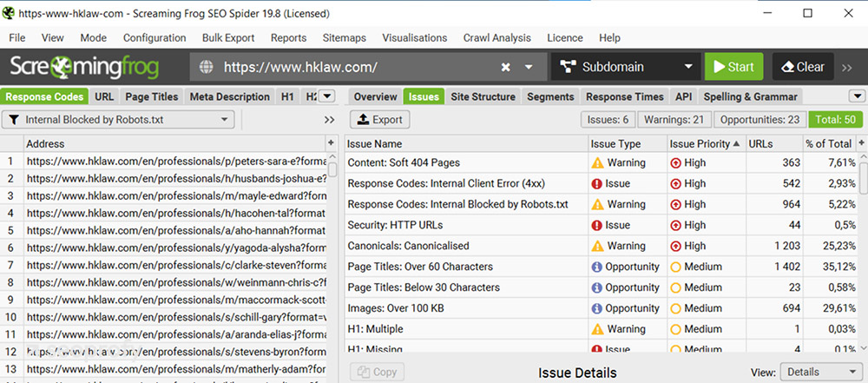Switch to the Site Structure tab
The width and height of the screenshot is (868, 383).
(483, 96)
